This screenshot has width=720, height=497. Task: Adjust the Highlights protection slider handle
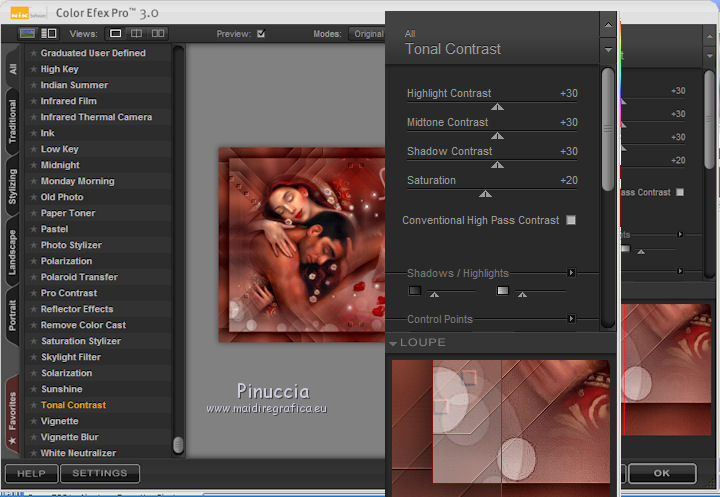coord(523,294)
